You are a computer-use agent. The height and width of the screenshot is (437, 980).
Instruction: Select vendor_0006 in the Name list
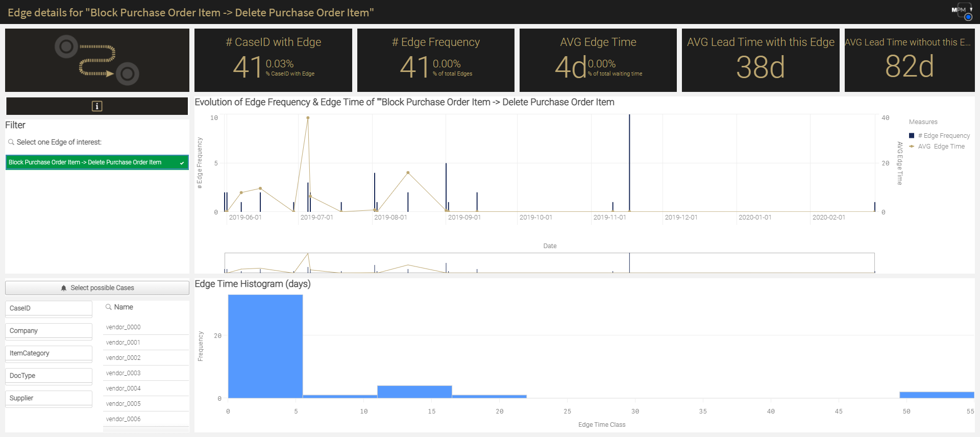146,419
